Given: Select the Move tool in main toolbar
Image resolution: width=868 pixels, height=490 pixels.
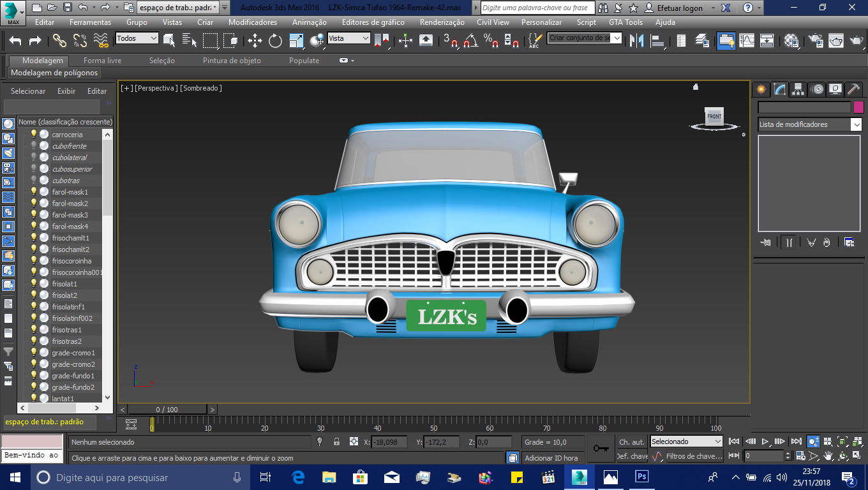Looking at the screenshot, I should (x=255, y=41).
